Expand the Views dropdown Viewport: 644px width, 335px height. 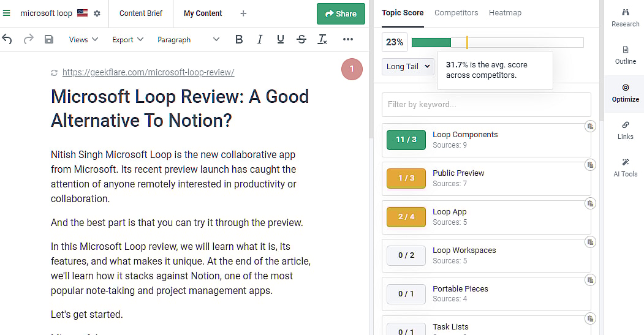pos(83,39)
